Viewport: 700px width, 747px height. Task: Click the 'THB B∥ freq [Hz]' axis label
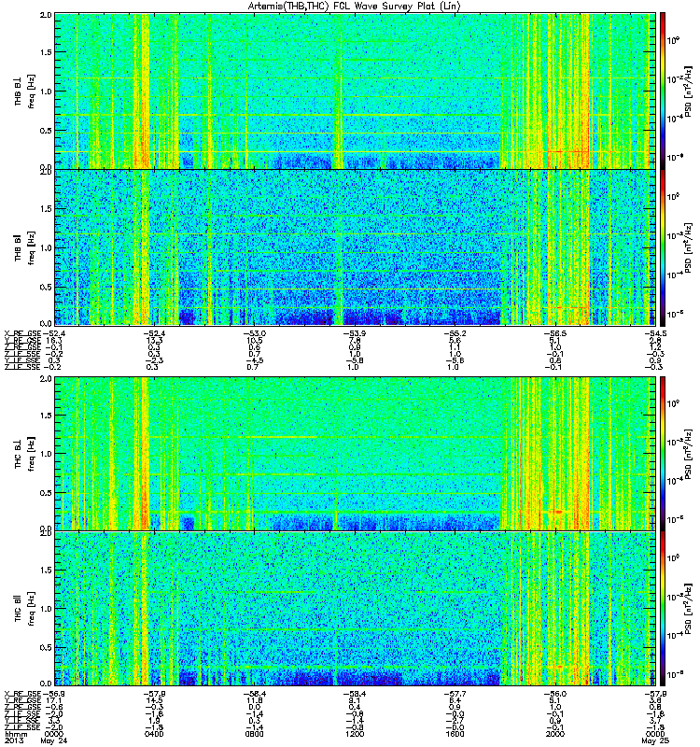coord(25,247)
